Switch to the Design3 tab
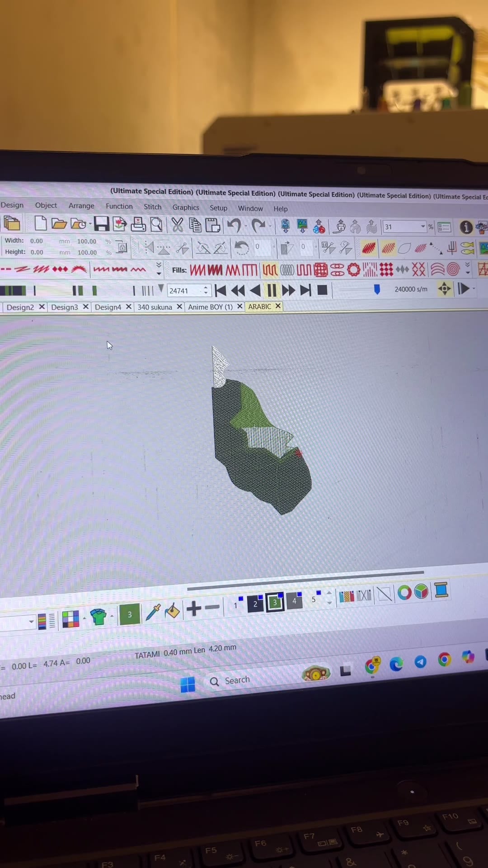This screenshot has width=488, height=868. click(65, 307)
